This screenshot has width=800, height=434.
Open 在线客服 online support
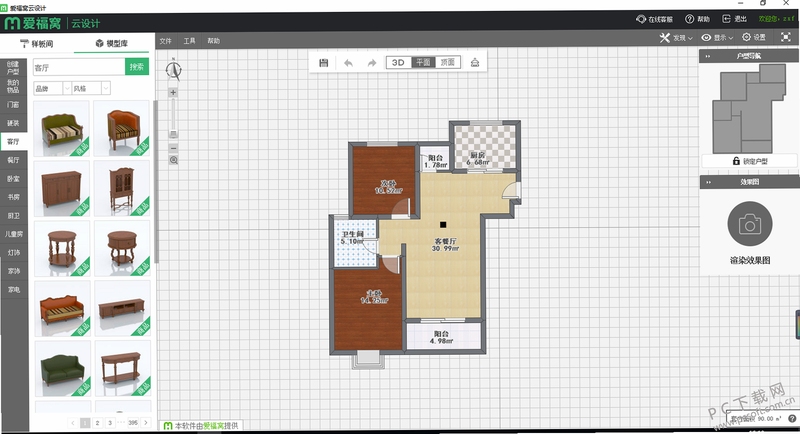coord(654,19)
